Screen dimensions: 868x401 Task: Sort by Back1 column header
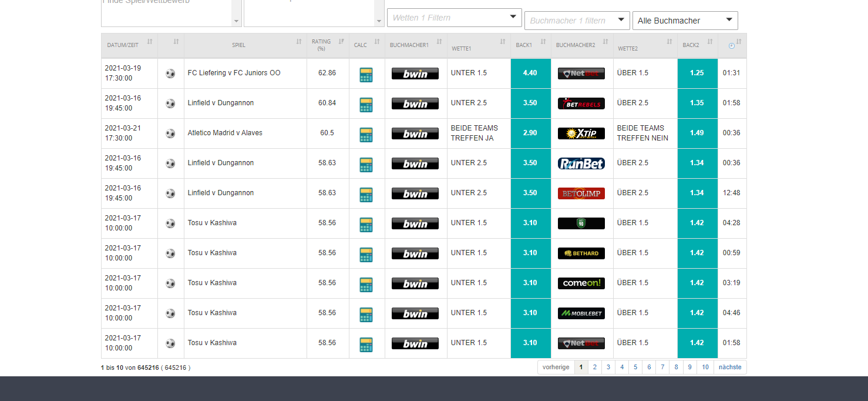point(531,45)
